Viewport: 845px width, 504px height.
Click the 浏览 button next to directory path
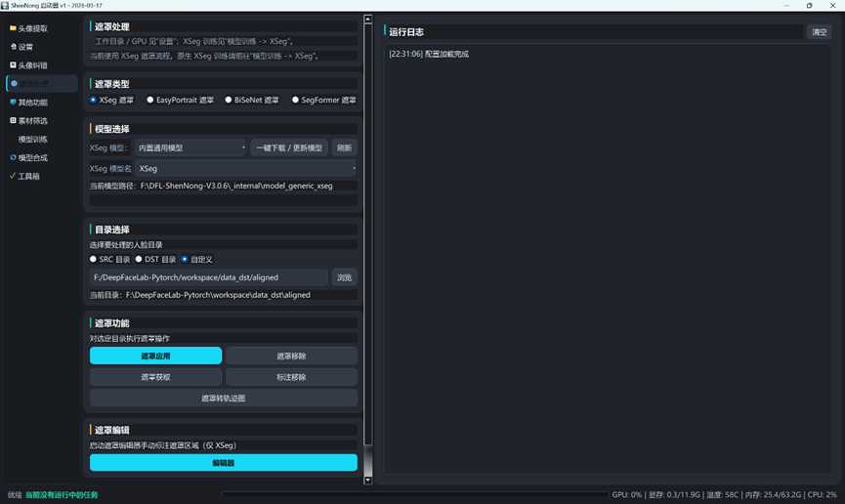click(x=345, y=277)
